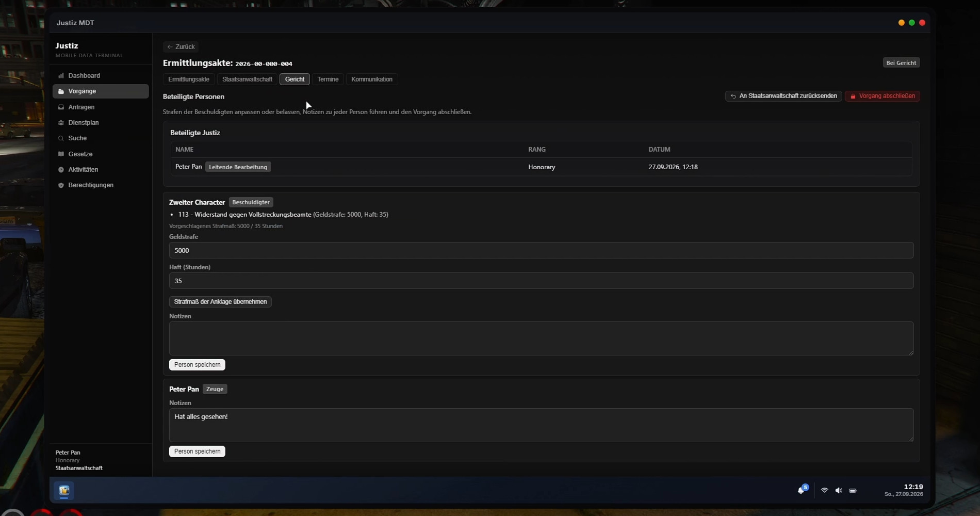Click the NAME column header

click(184, 149)
